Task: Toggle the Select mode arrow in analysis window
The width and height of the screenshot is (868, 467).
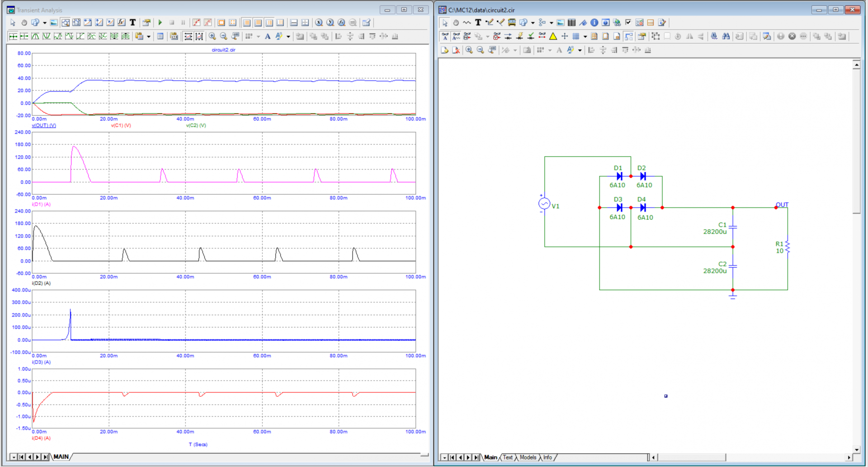Action: pos(13,22)
